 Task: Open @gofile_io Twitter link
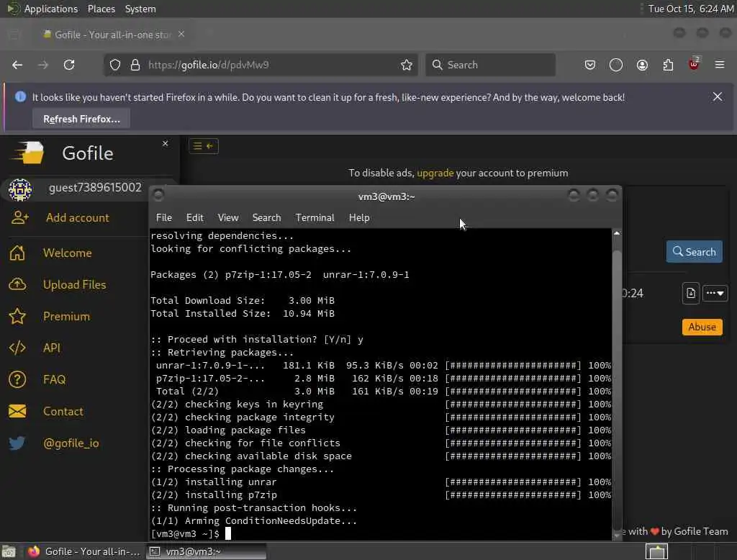(71, 443)
